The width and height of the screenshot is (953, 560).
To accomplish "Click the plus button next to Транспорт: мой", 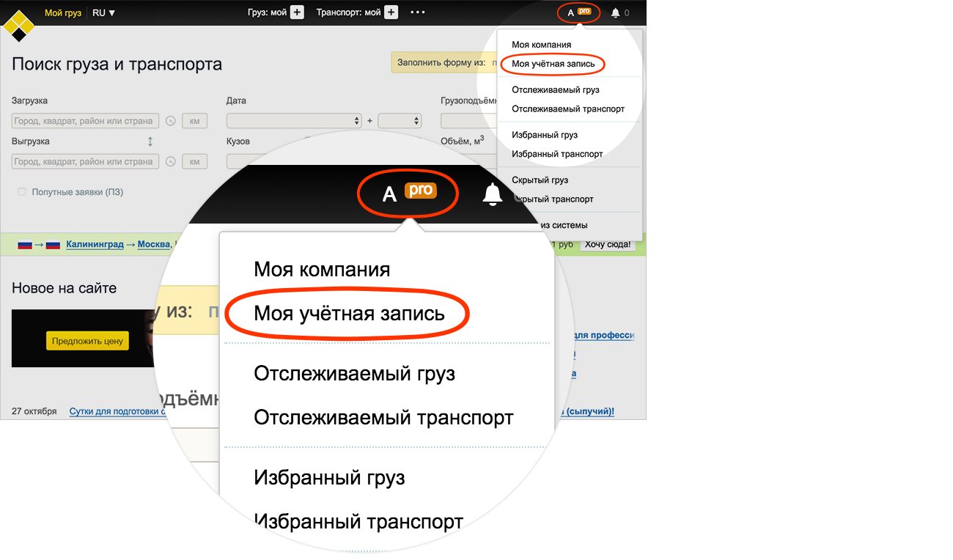I will click(x=391, y=12).
